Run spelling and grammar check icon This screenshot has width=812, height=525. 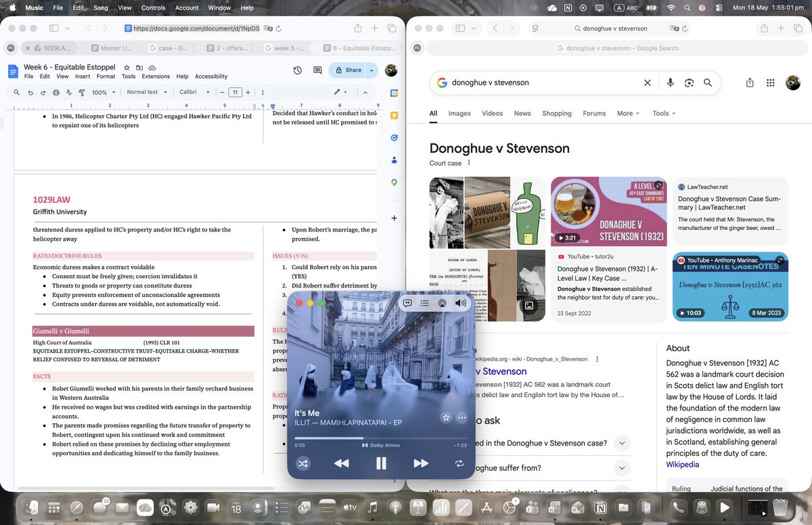pyautogui.click(x=70, y=92)
